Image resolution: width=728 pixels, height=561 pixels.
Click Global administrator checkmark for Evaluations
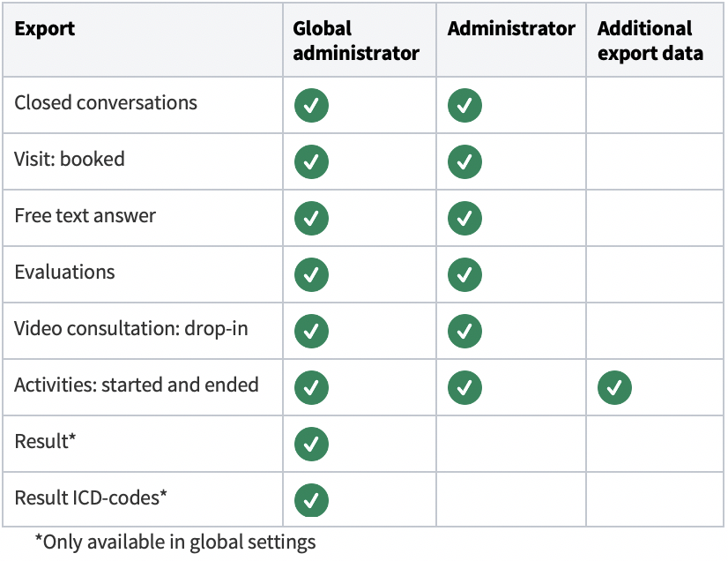(311, 274)
